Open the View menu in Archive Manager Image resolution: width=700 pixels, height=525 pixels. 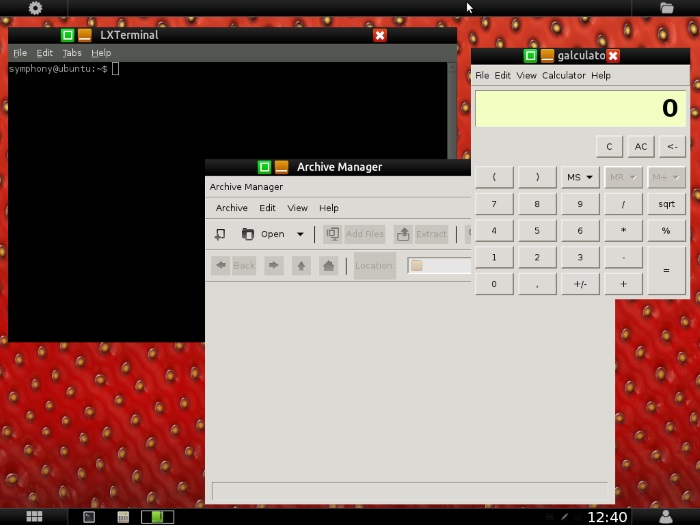(297, 208)
